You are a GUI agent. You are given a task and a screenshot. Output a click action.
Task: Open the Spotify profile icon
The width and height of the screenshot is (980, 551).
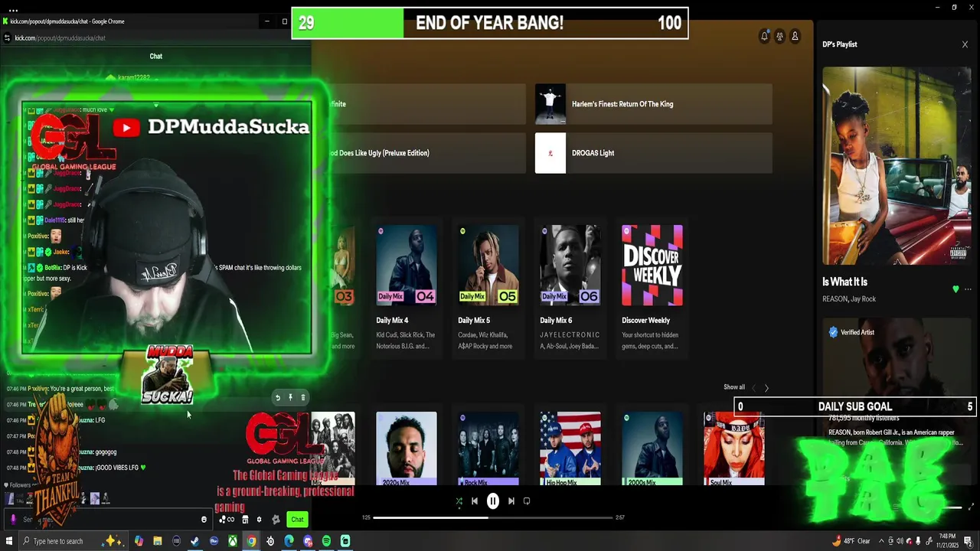click(x=795, y=36)
